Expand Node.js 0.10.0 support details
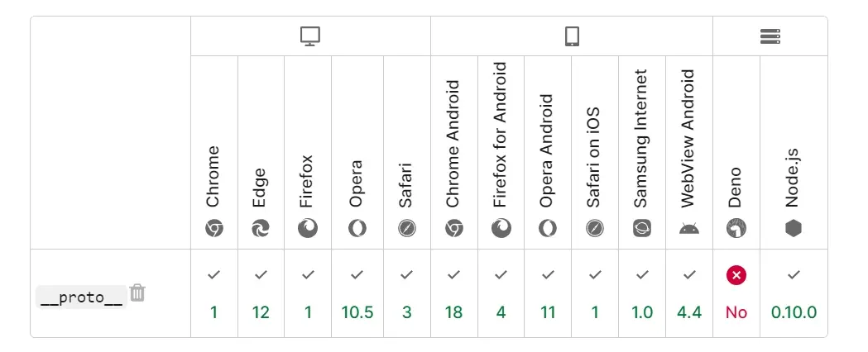Screen dimensions: 868x352 coord(794,293)
